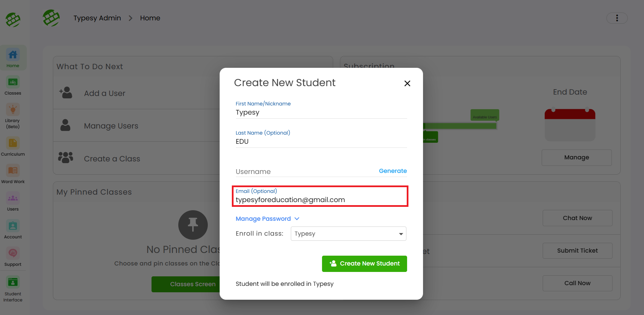Image resolution: width=644 pixels, height=315 pixels.
Task: Click the Email (Optional) field
Action: tap(320, 200)
